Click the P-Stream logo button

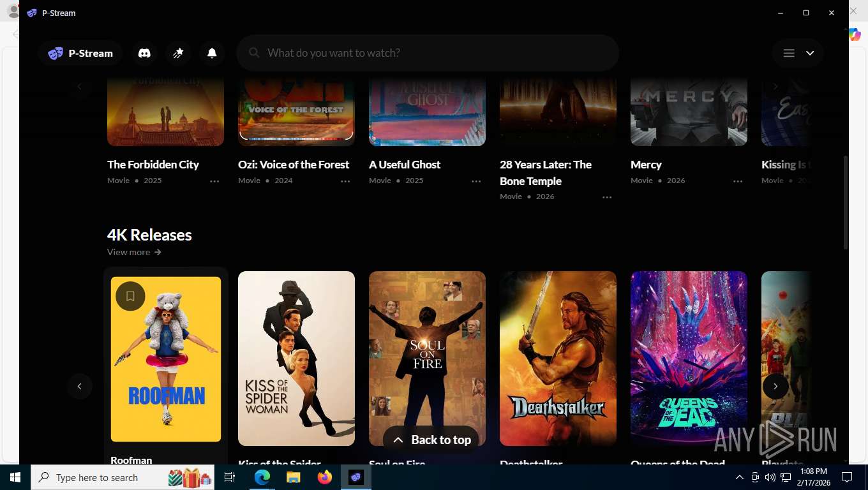point(80,53)
